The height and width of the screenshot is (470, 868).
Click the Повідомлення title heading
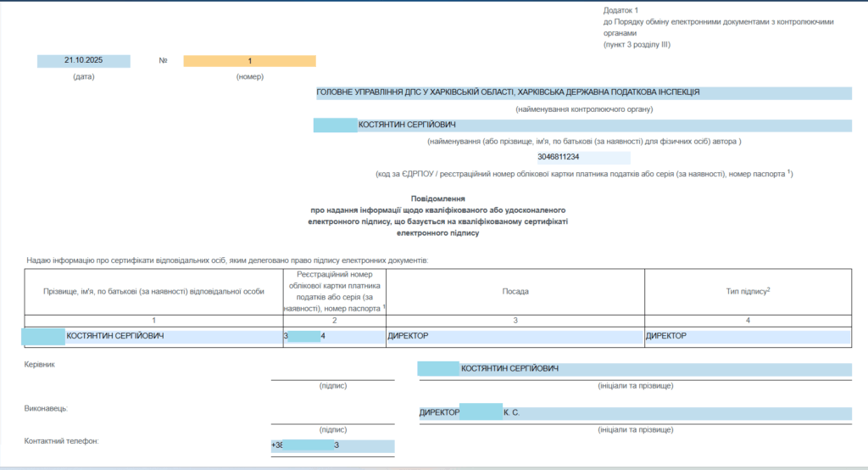coord(437,198)
